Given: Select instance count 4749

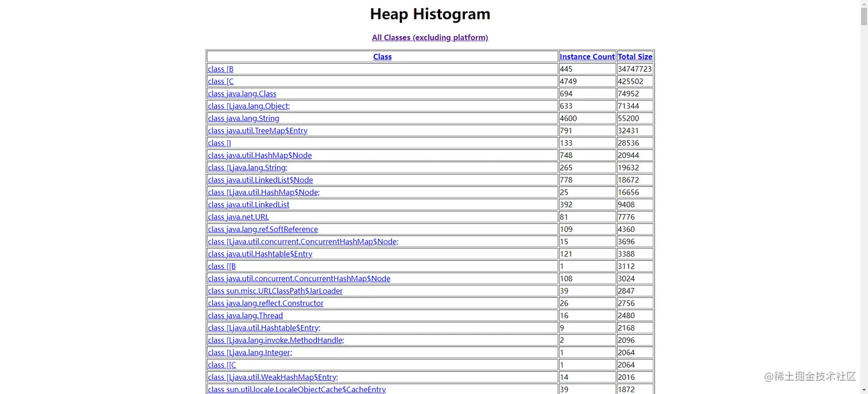Looking at the screenshot, I should click(568, 81).
